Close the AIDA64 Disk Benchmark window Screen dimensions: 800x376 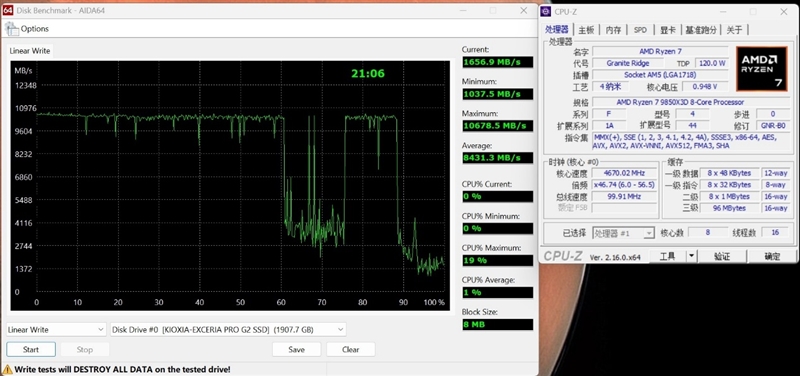(523, 10)
